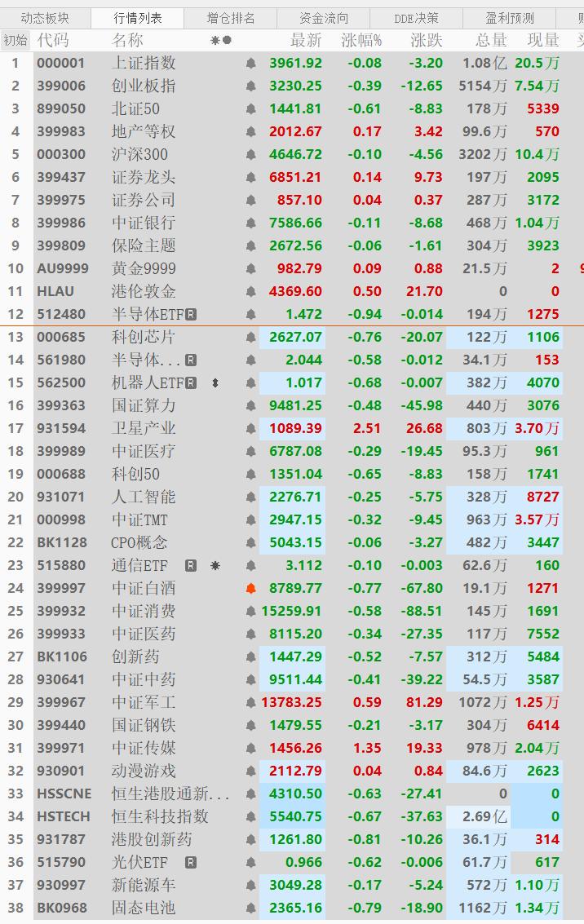Sort the list by 总量 column header
This screenshot has width=584, height=924.
tap(490, 40)
